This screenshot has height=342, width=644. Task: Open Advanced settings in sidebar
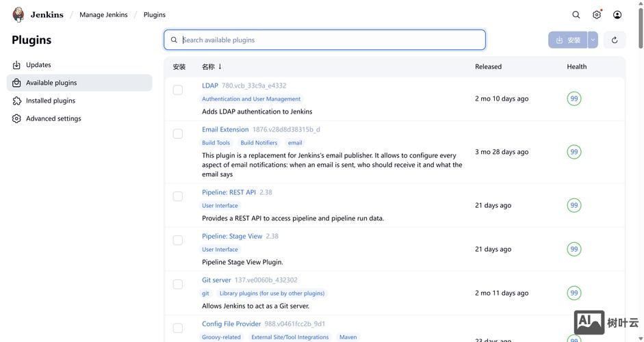tap(53, 118)
